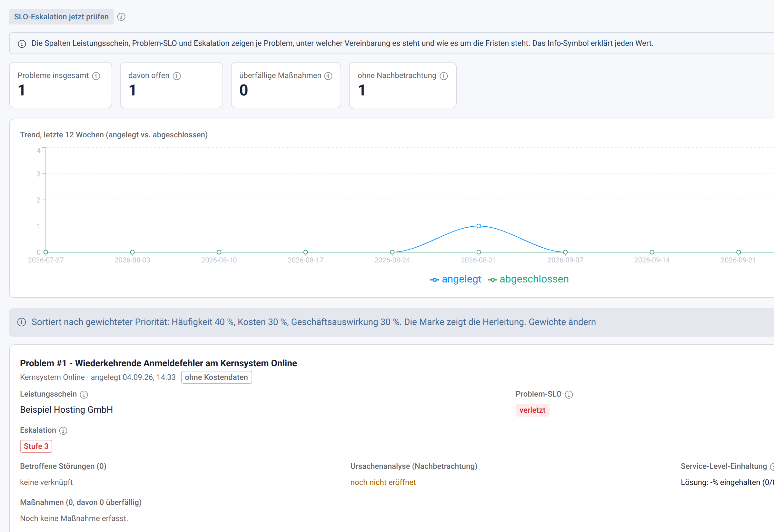Open the Problem-SLO info icon
The image size is (774, 532).
[569, 394]
